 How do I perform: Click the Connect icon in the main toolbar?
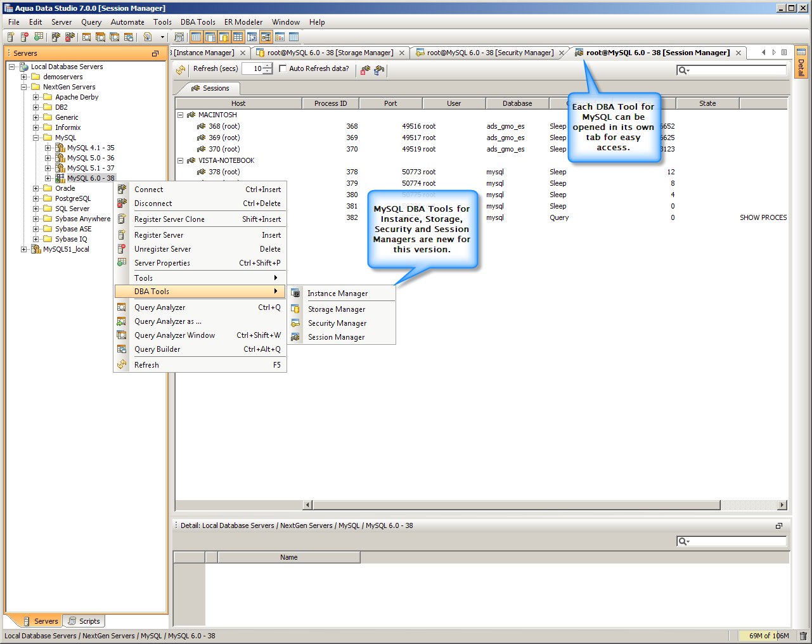[x=56, y=37]
